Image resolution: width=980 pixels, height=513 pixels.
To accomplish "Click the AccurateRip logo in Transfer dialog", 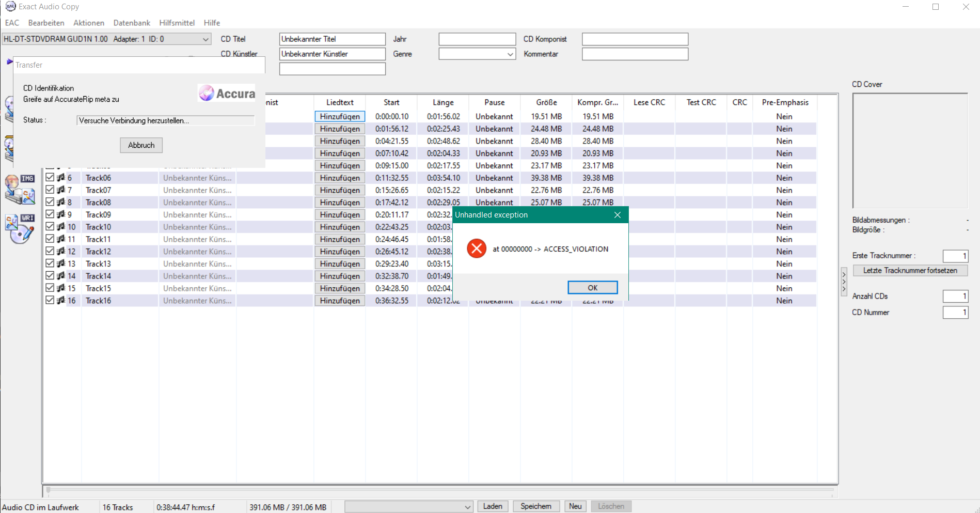I will click(x=227, y=93).
